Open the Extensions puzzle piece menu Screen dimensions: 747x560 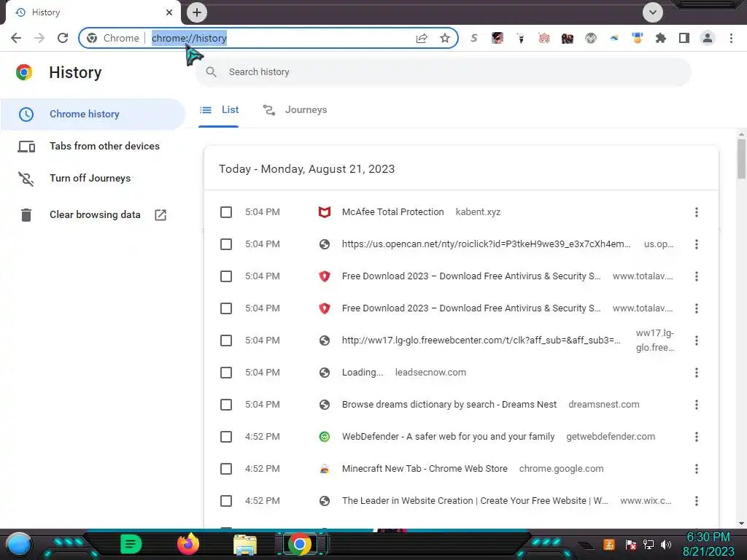pos(661,38)
